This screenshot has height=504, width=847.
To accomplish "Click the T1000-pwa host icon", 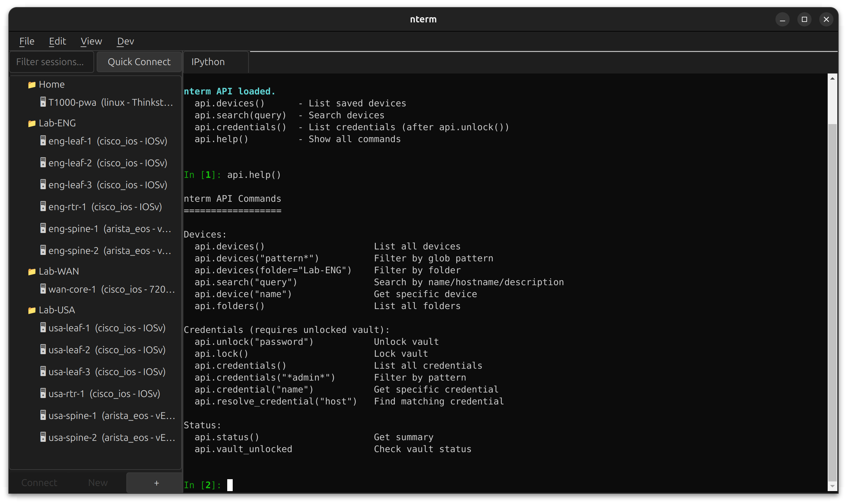I will (43, 102).
